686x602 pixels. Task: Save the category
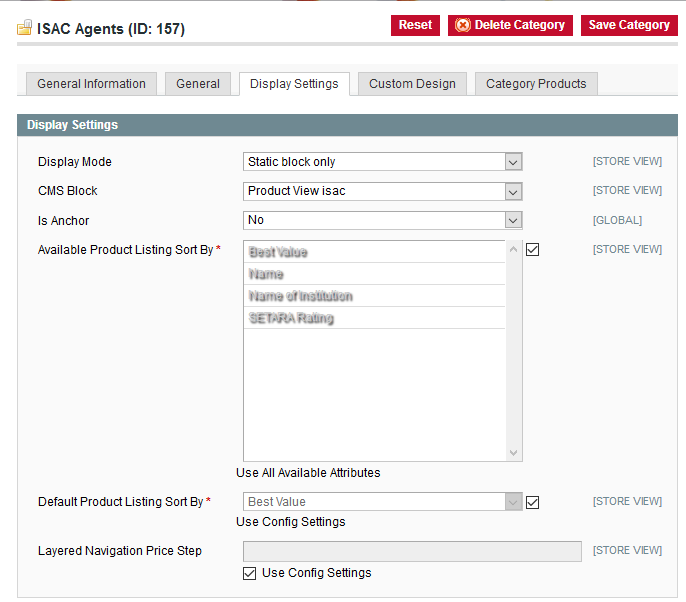coord(629,25)
